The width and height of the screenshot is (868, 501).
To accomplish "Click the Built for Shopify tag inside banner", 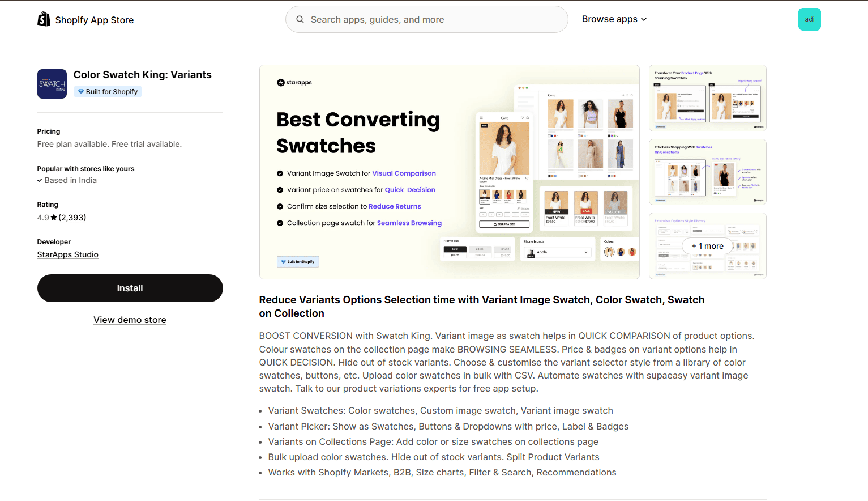I will [x=298, y=262].
